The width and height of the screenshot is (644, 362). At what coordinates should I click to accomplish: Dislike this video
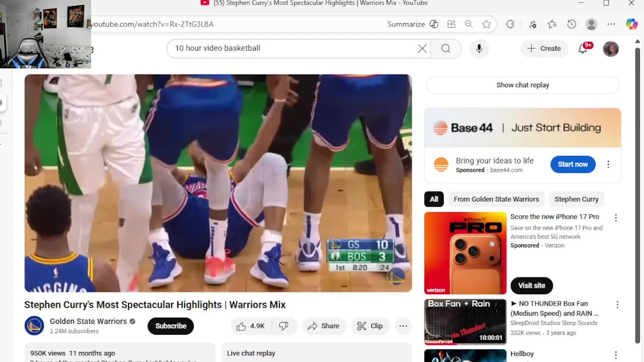[x=284, y=326]
